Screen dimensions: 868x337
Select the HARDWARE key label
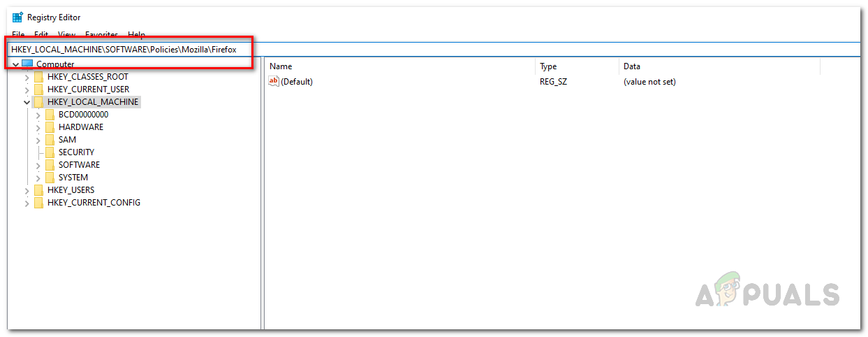point(81,127)
